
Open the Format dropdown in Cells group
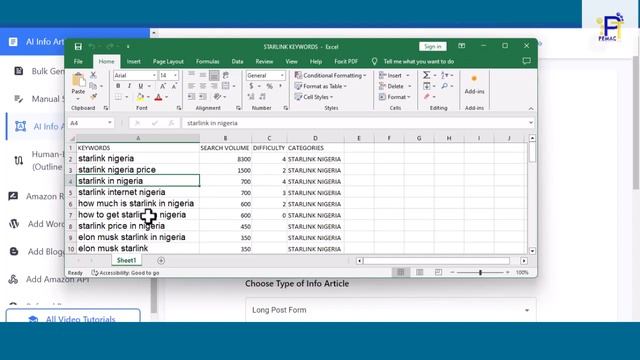pyautogui.click(x=395, y=97)
